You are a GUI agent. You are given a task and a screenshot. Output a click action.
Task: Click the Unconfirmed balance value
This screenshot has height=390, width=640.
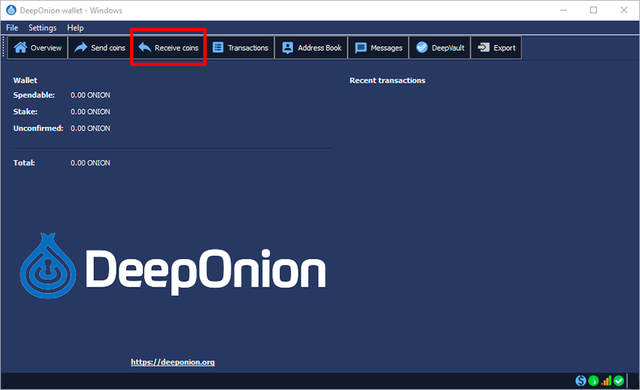(x=90, y=128)
